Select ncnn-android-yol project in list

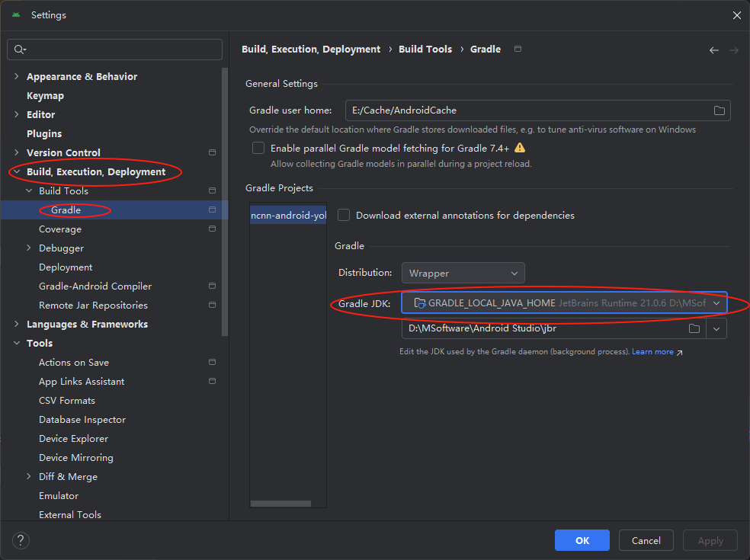coord(288,215)
